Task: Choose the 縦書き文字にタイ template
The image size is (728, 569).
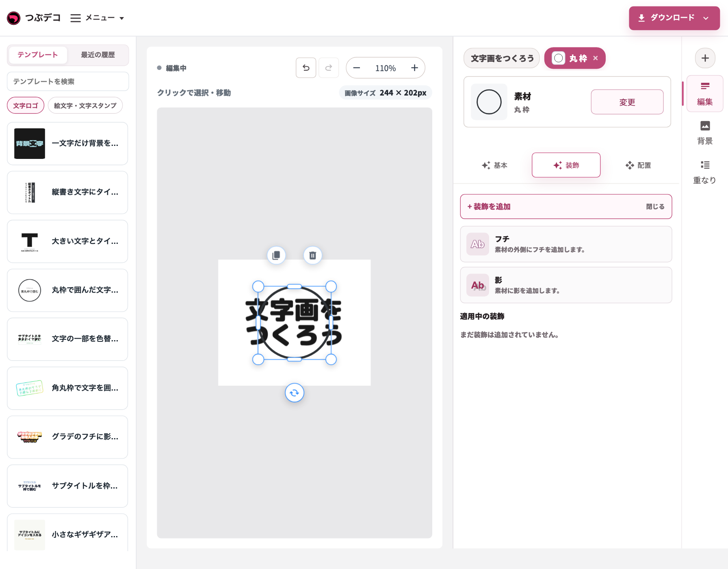Action: [67, 192]
